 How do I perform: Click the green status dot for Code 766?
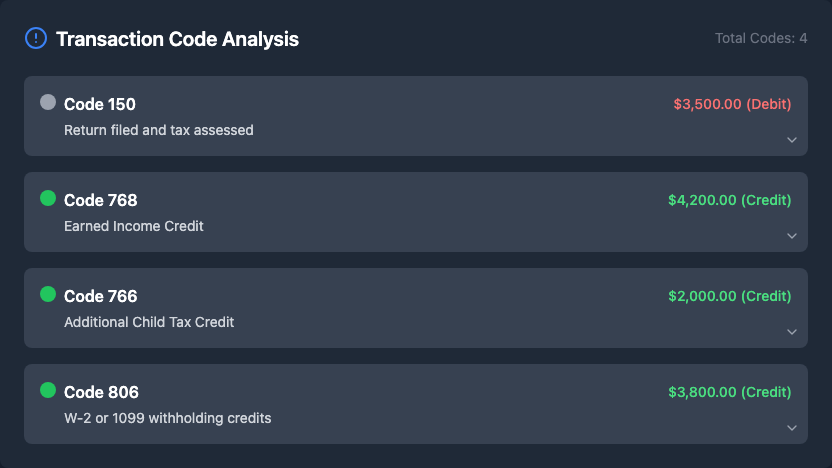pos(48,294)
